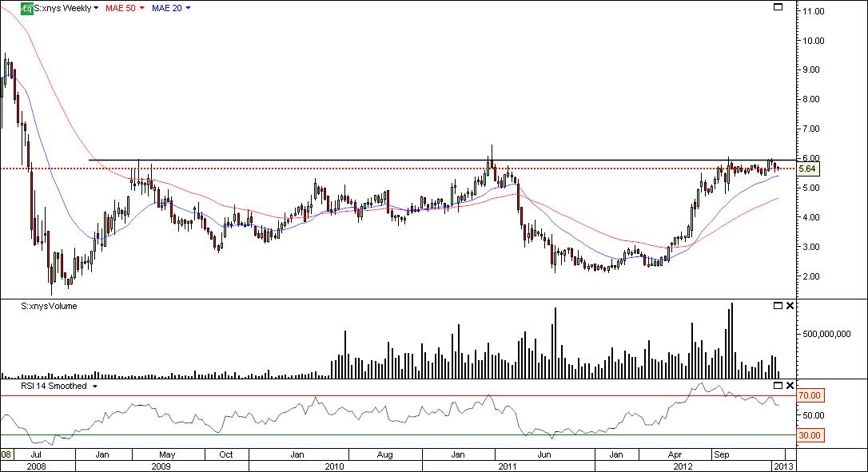Screen dimensions: 868x472
Task: Click the Oct month label on time axis
Action: [x=226, y=455]
